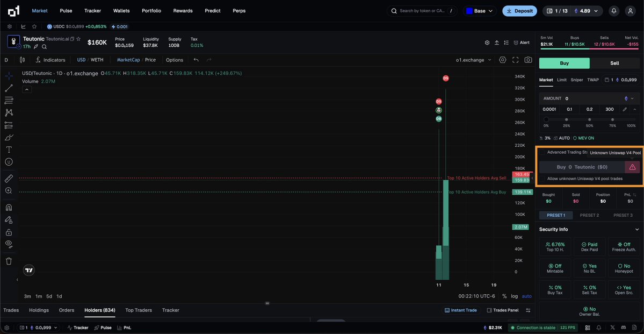
Task: Open the D timeframe interval selector
Action: [x=6, y=60]
